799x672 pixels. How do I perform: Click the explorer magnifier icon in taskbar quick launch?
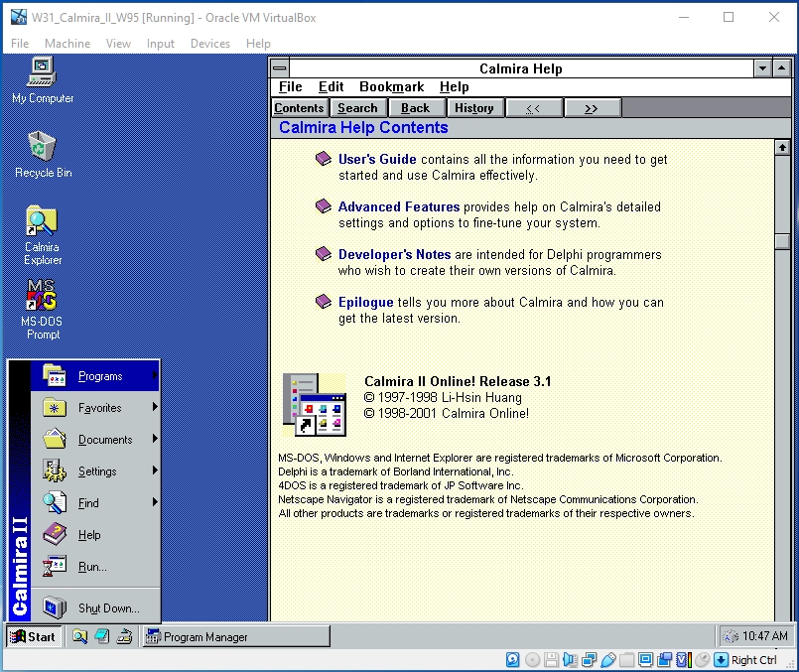pyautogui.click(x=79, y=636)
